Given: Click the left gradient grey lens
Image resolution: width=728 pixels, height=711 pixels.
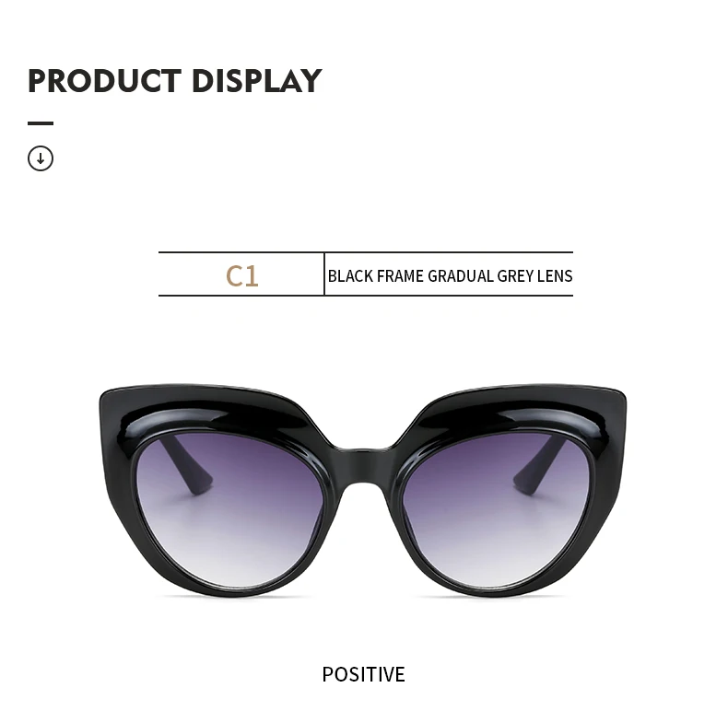Looking at the screenshot, I should pos(232,510).
